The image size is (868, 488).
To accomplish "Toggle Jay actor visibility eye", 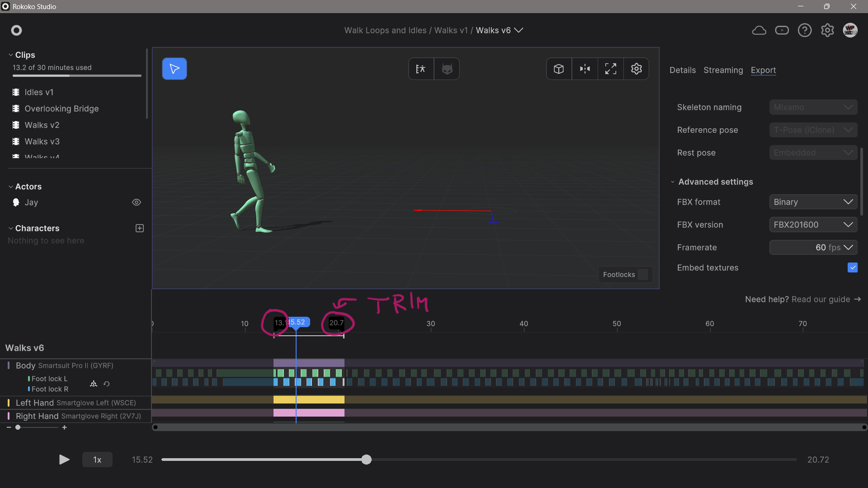I will 136,202.
